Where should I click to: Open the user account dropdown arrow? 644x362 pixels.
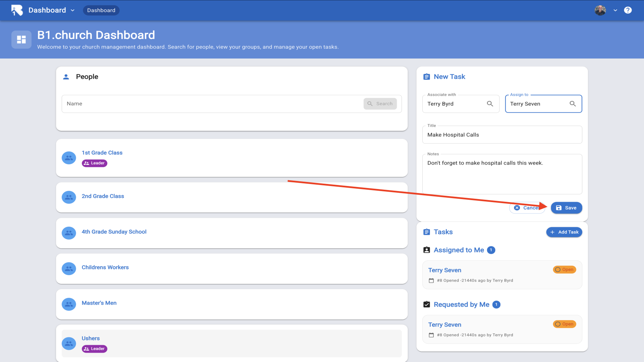pos(615,10)
